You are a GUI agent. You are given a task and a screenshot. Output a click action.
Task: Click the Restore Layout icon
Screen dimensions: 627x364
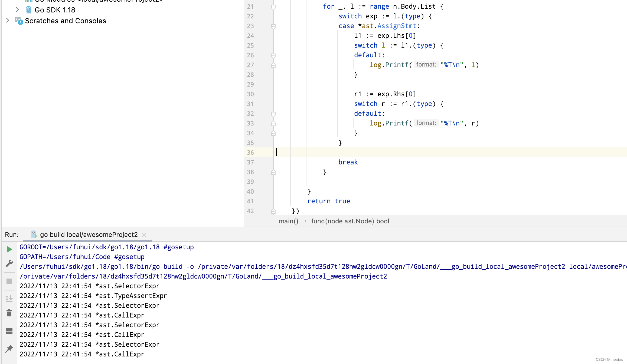9,331
